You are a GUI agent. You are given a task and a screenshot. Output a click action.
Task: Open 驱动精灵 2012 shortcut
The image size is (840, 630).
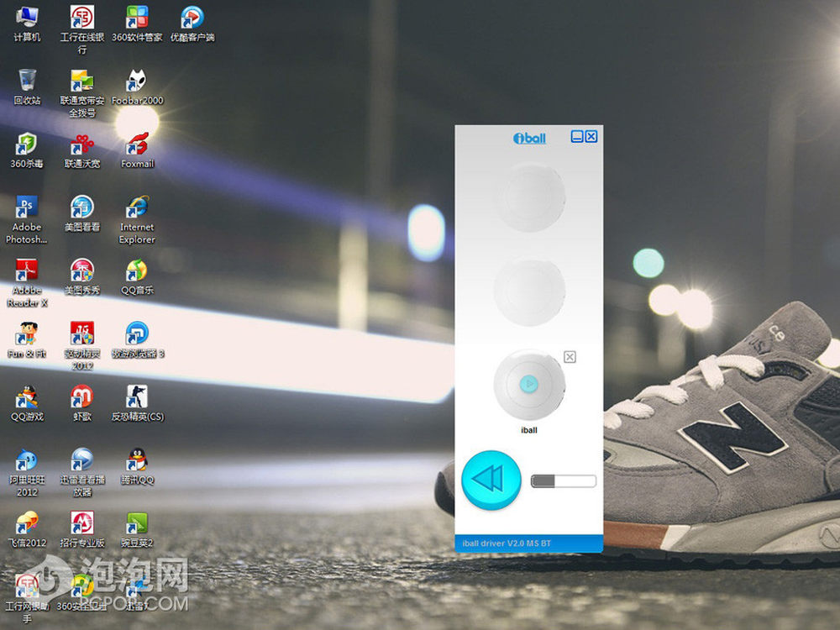click(82, 346)
